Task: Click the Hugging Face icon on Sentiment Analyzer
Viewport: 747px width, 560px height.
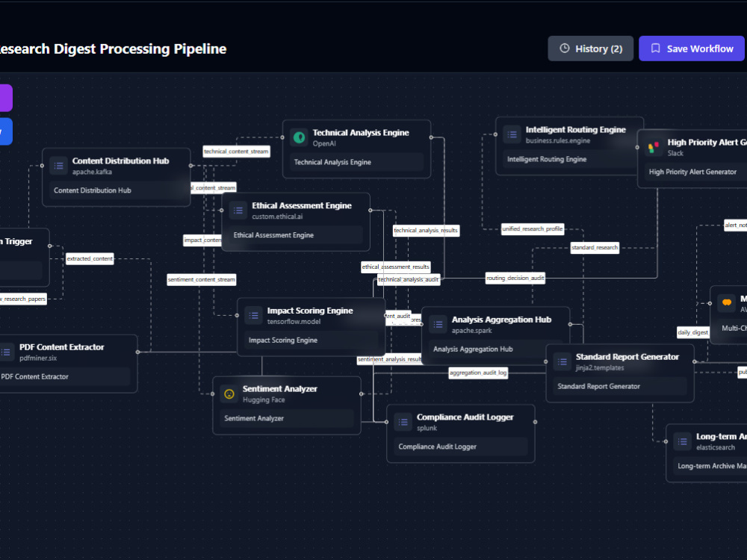Action: (x=229, y=393)
